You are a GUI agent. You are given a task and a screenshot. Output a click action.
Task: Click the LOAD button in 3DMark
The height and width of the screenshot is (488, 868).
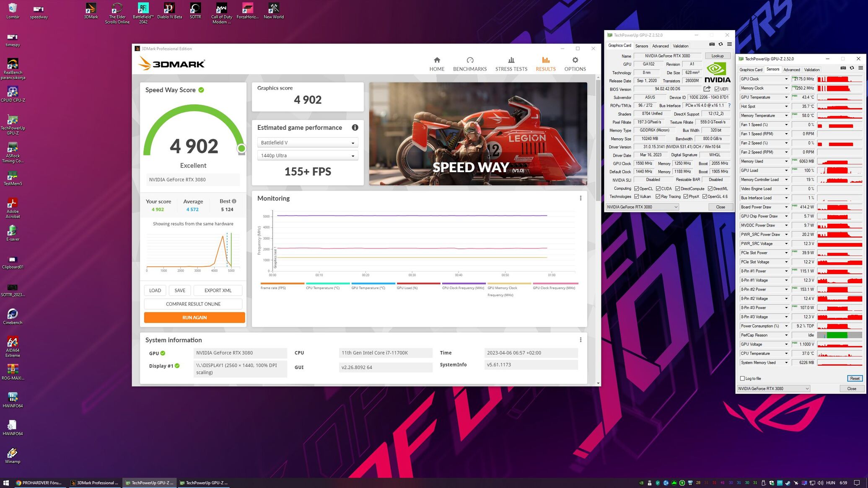[155, 290]
